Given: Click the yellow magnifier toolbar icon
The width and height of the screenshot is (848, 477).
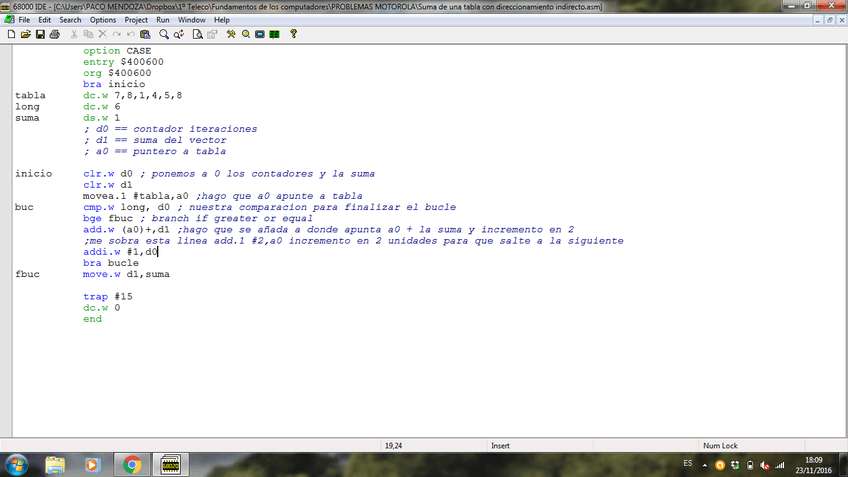Looking at the screenshot, I should tap(246, 34).
